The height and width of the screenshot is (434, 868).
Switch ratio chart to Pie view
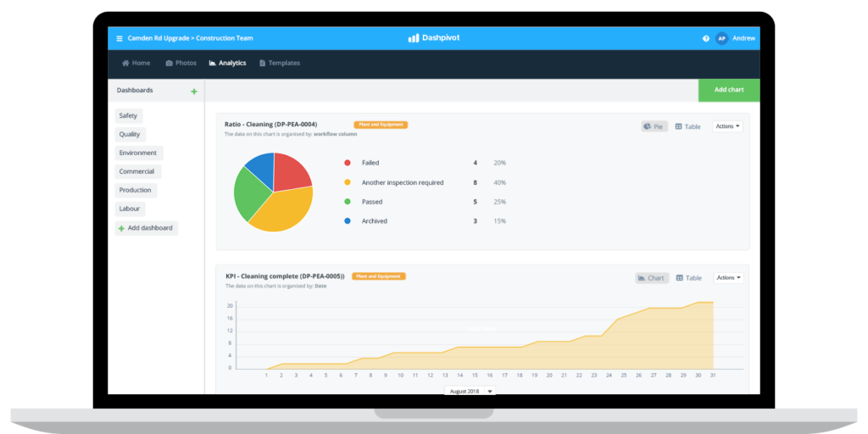click(x=654, y=126)
